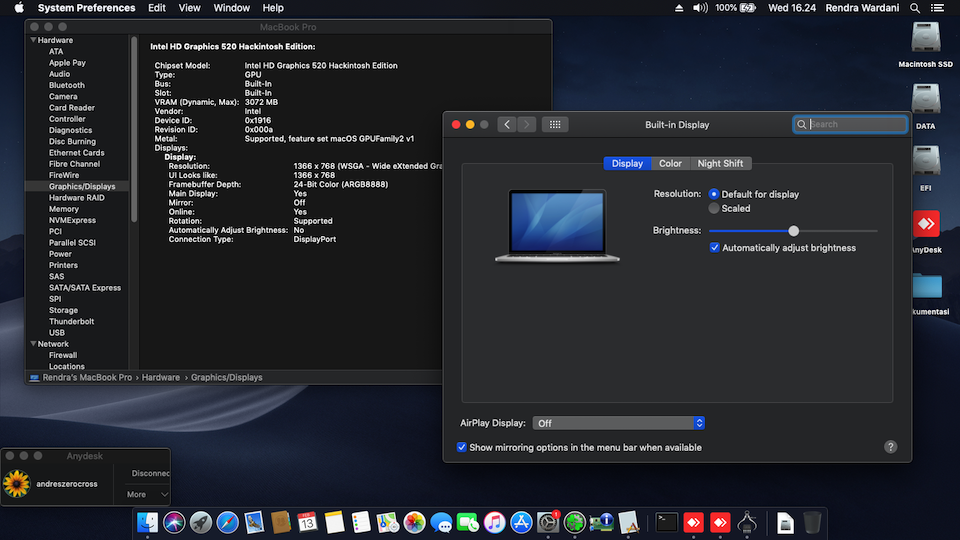
Task: Select Storage in hardware list
Action: (x=63, y=310)
